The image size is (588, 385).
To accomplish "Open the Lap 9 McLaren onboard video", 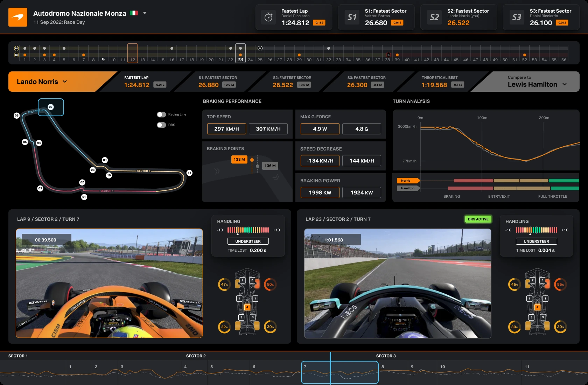I will (109, 283).
